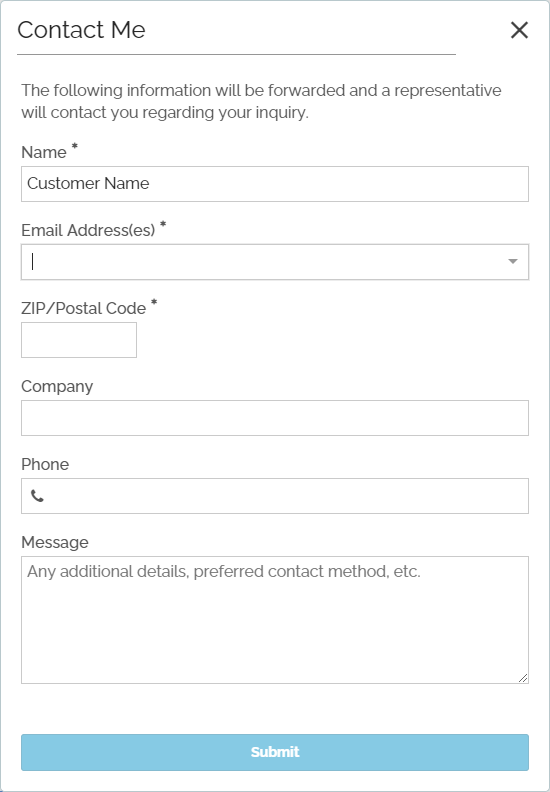The width and height of the screenshot is (550, 792).
Task: Open the Email Address(es) dropdown arrow
Action: pyautogui.click(x=513, y=261)
